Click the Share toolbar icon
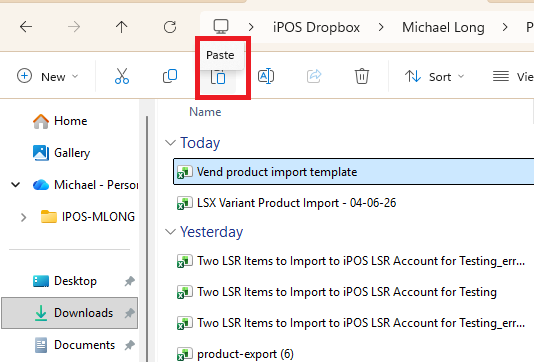Image resolution: width=534 pixels, height=362 pixels. 314,76
